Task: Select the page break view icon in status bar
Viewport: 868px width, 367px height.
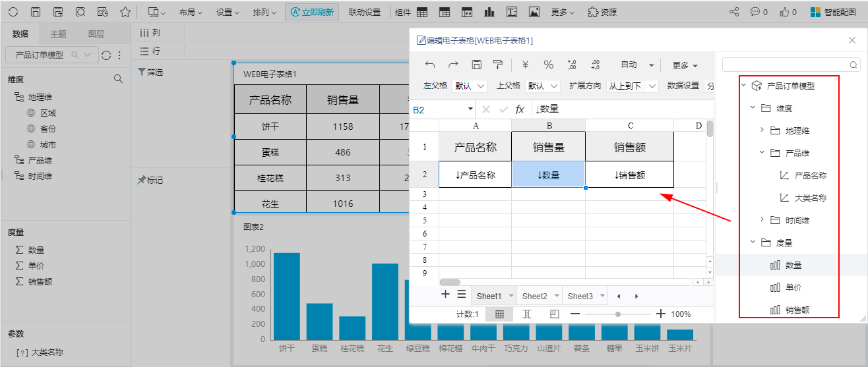Action: pyautogui.click(x=527, y=314)
